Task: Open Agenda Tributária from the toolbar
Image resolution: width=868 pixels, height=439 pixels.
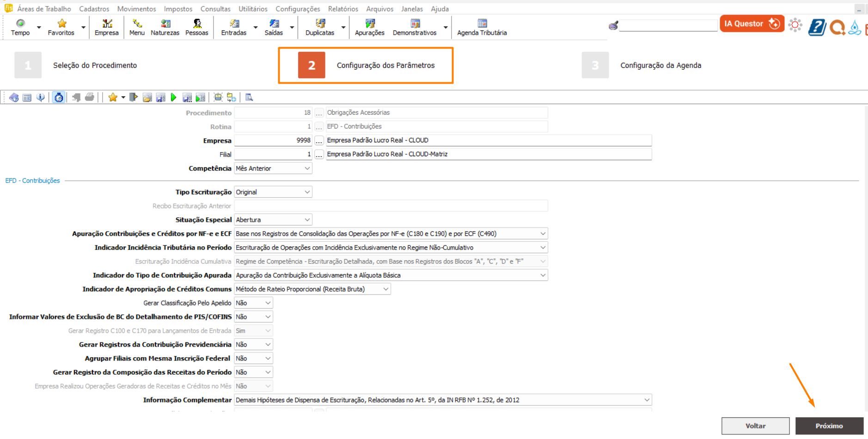Action: pos(482,27)
